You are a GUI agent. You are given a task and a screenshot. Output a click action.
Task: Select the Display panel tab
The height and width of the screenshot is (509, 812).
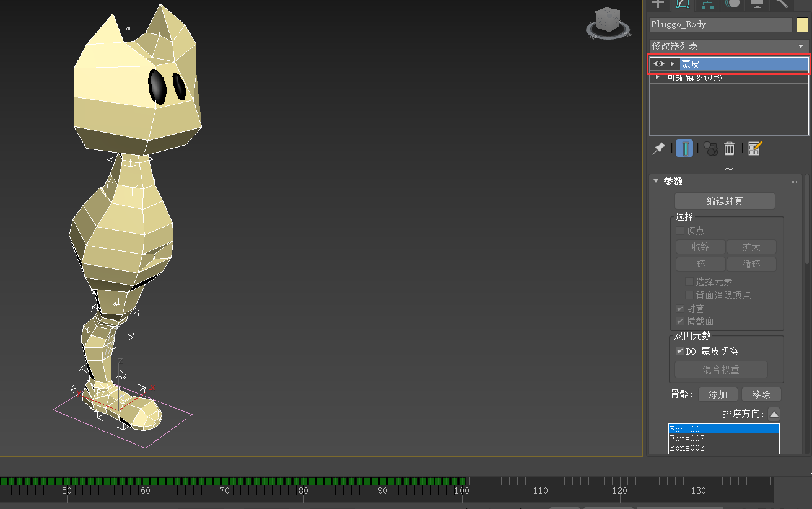click(x=756, y=5)
